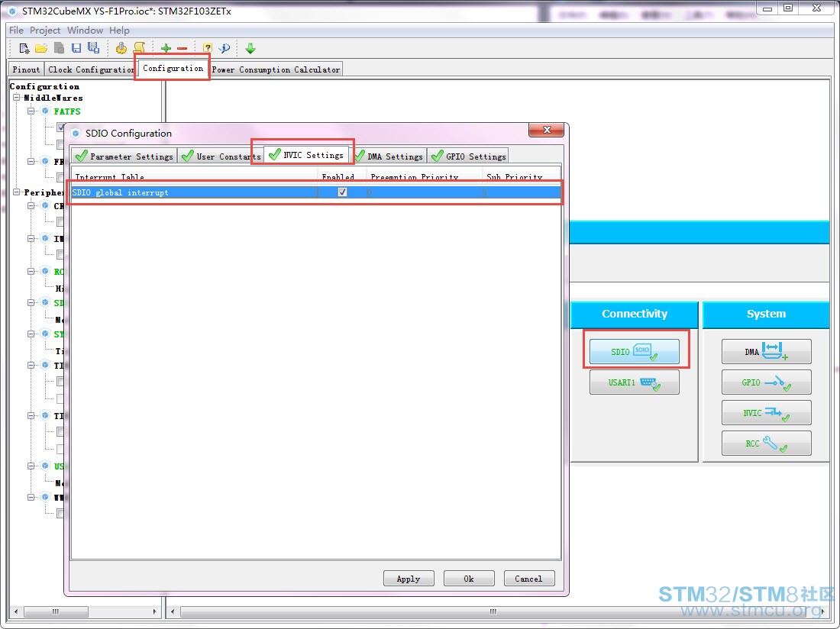The width and height of the screenshot is (840, 629).
Task: Check for updates with green arrow icon
Action: (x=250, y=49)
